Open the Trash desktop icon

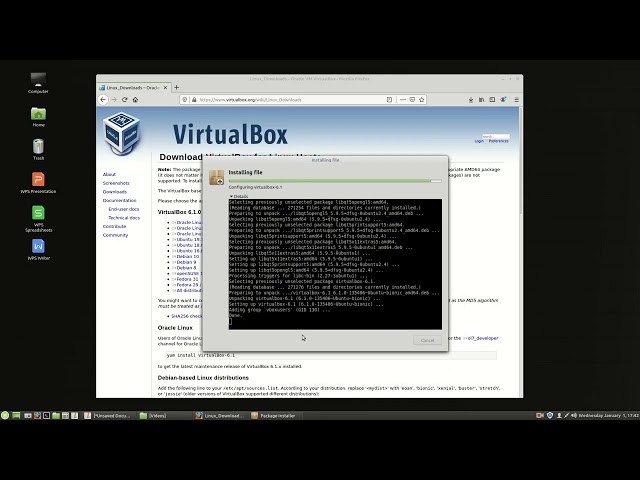pyautogui.click(x=38, y=147)
